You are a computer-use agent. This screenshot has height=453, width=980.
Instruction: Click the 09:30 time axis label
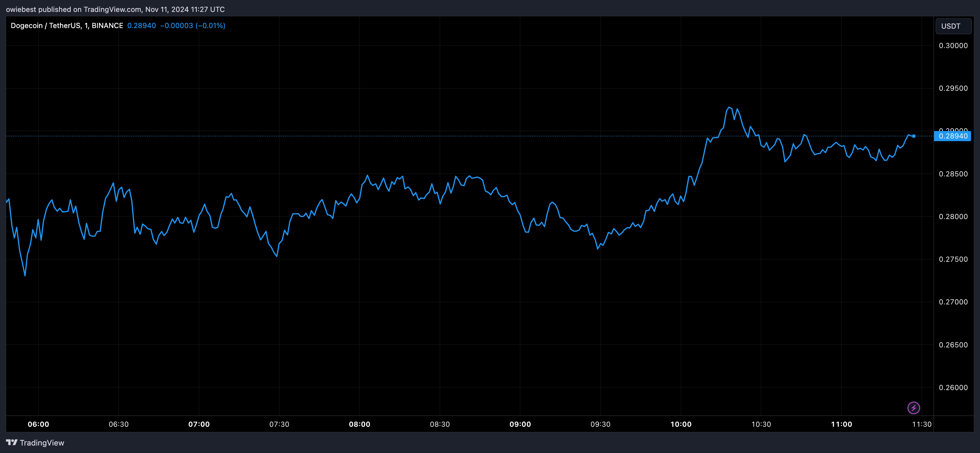600,424
